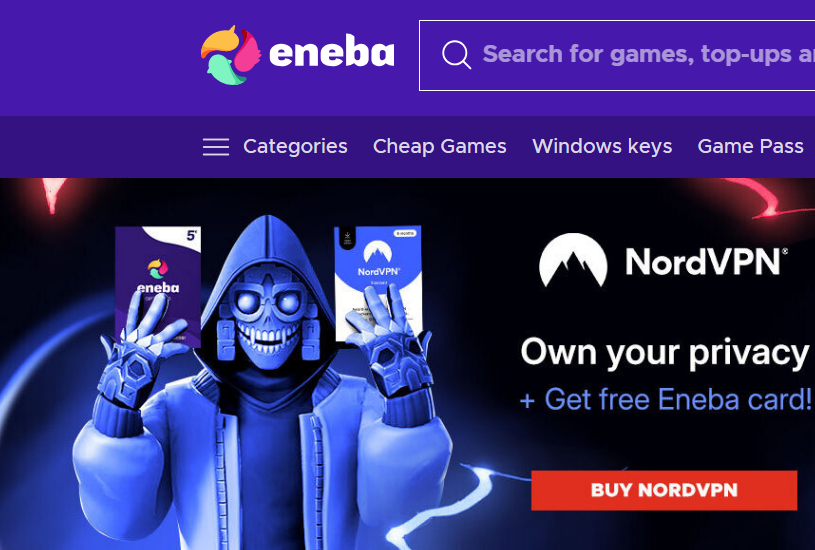This screenshot has height=550, width=815.
Task: Click the NordVPN mountain logo in banner
Action: tap(573, 260)
